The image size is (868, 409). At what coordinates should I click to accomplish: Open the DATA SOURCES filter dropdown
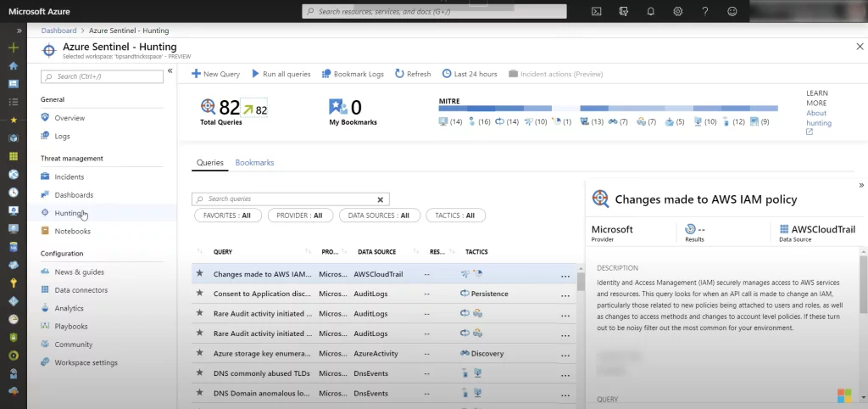[x=379, y=216]
